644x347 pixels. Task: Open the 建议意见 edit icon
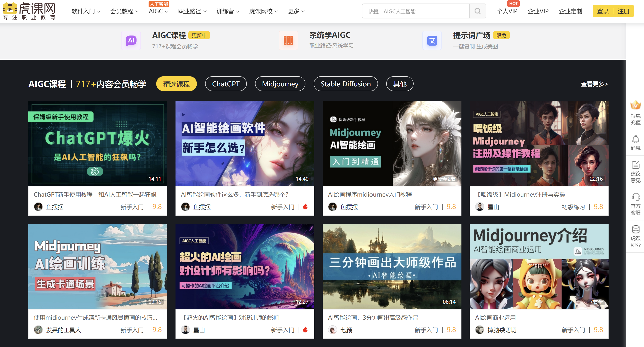pyautogui.click(x=635, y=165)
